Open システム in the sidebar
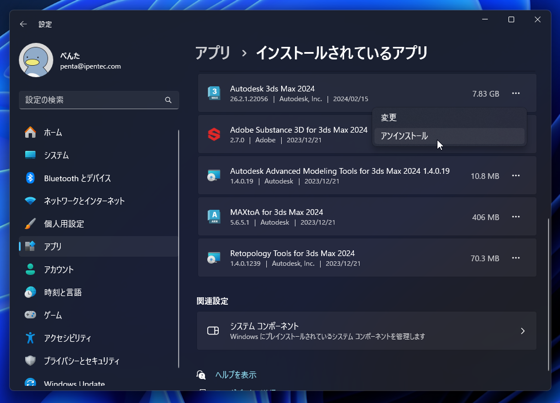Image resolution: width=560 pixels, height=403 pixels. click(x=99, y=155)
